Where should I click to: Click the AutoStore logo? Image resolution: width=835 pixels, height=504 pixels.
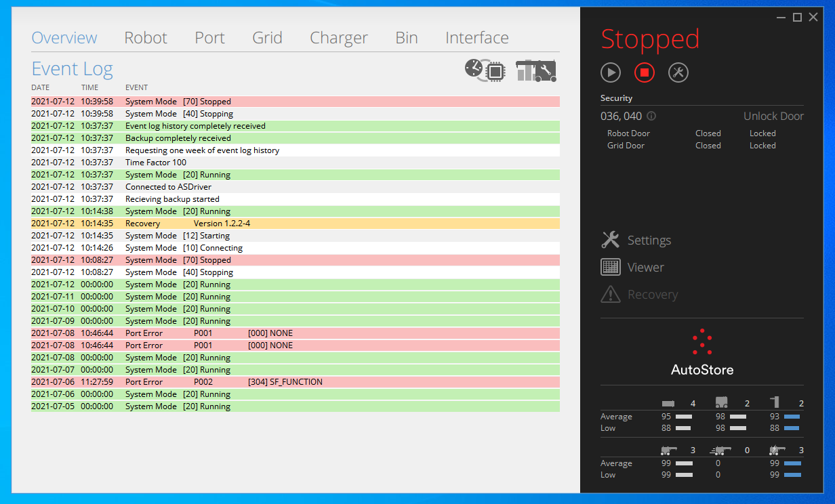pyautogui.click(x=702, y=353)
